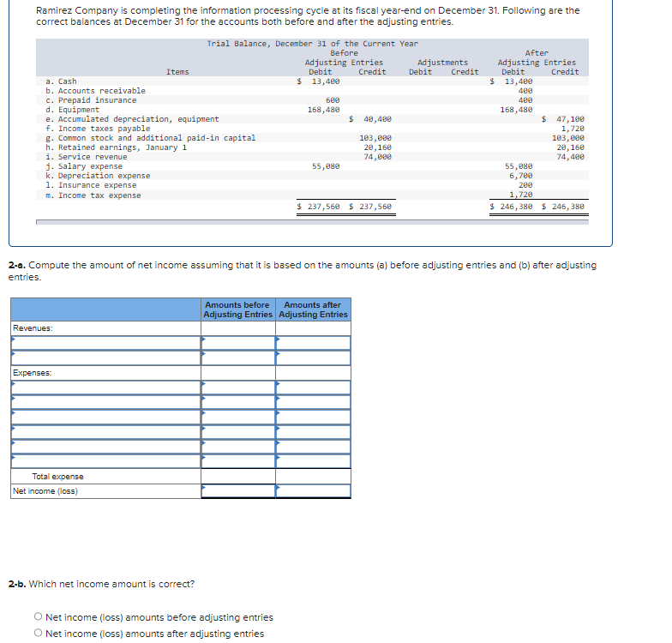This screenshot has height=643, width=672.
Task: Click the 6,700 depreciation expense value
Action: (521, 175)
